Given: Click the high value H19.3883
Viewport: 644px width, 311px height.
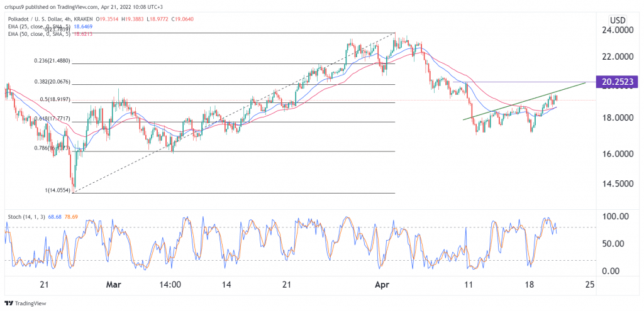Looking at the screenshot, I should coord(134,19).
